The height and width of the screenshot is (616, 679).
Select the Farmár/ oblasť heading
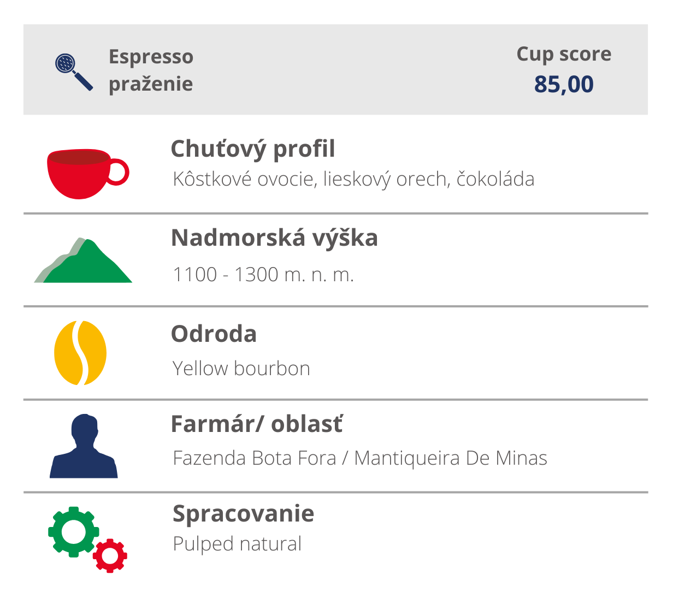[x=257, y=424]
